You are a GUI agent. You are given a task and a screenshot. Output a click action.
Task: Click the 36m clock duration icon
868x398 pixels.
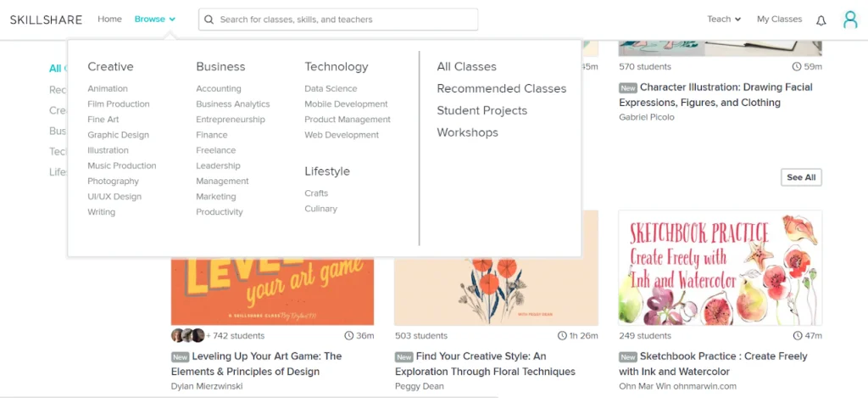348,336
